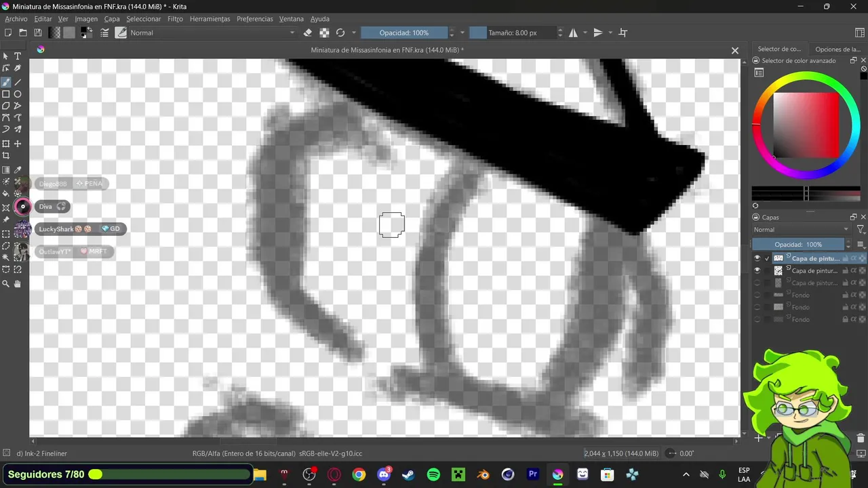Open the Archivo menu
Viewport: 868px width, 488px height.
(x=16, y=19)
